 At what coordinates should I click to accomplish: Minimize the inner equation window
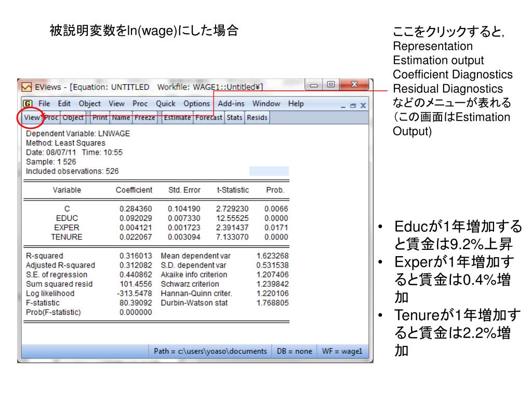[343, 106]
